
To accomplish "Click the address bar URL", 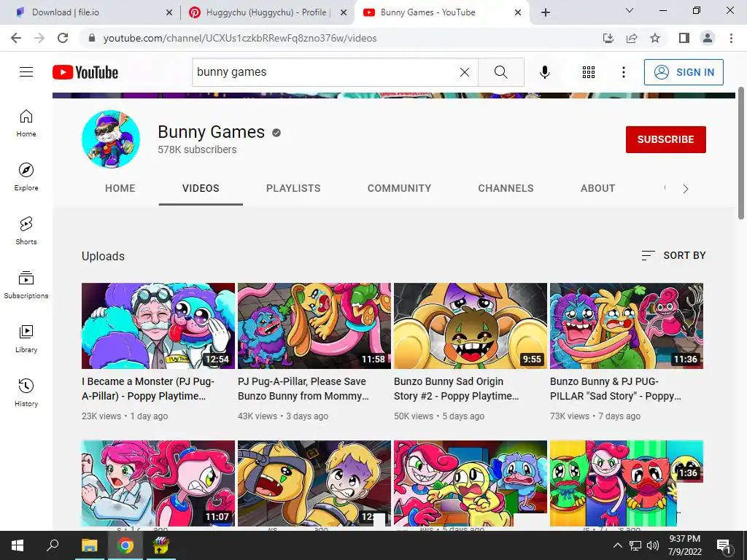I will pyautogui.click(x=239, y=38).
